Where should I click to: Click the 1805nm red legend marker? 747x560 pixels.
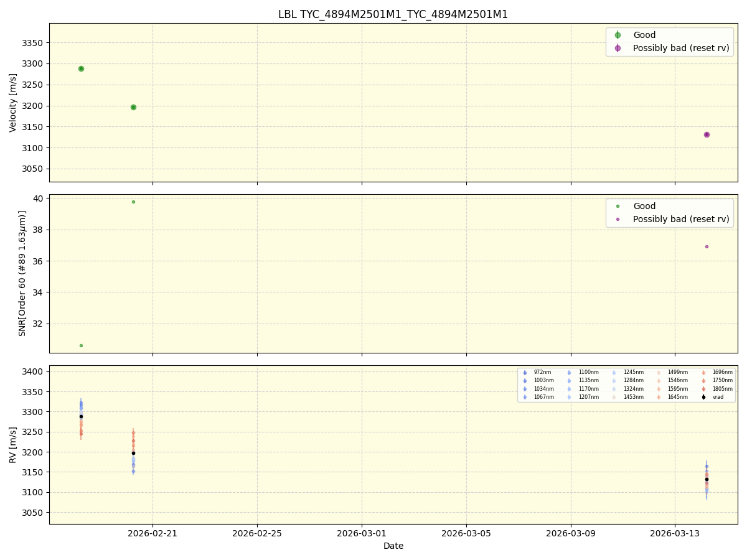coord(703,388)
